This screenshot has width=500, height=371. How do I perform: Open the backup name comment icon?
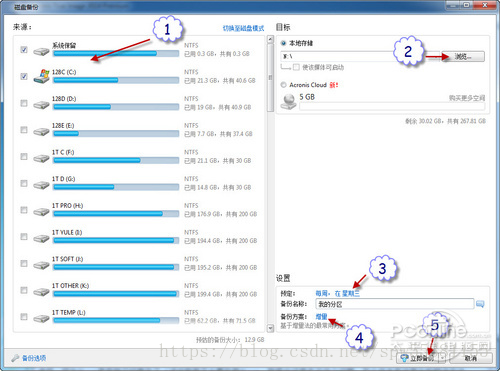[480, 304]
